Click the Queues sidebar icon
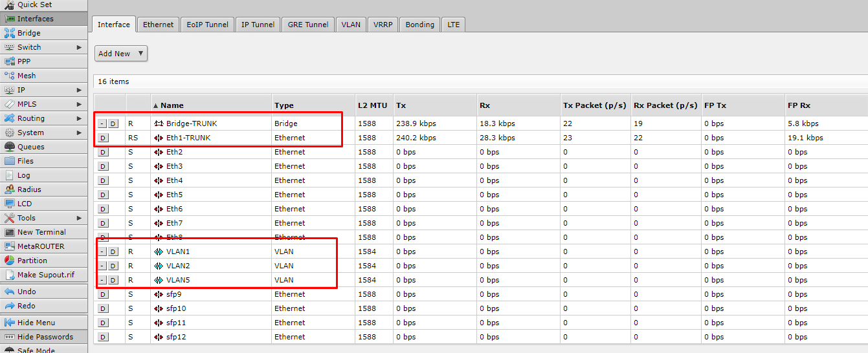 pos(10,147)
